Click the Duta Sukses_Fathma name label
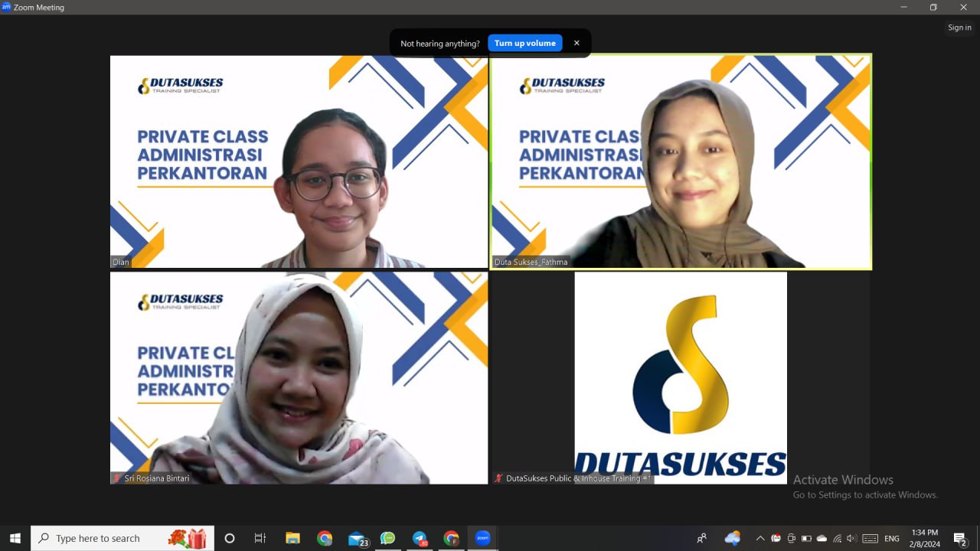The height and width of the screenshot is (551, 980). pos(531,262)
